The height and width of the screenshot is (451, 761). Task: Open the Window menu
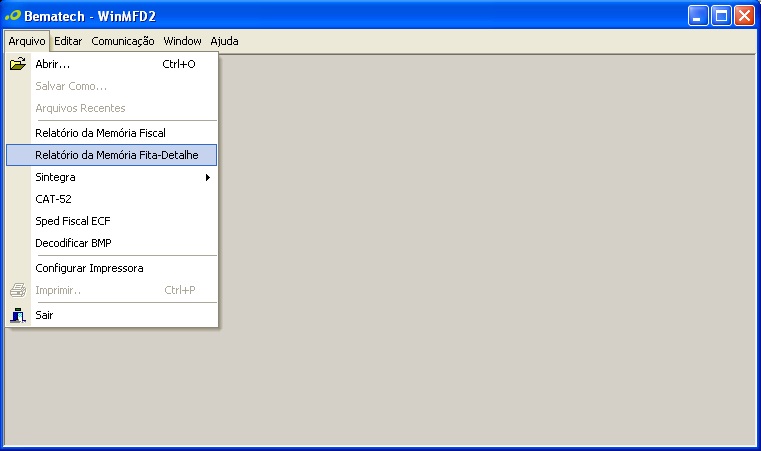pos(182,41)
